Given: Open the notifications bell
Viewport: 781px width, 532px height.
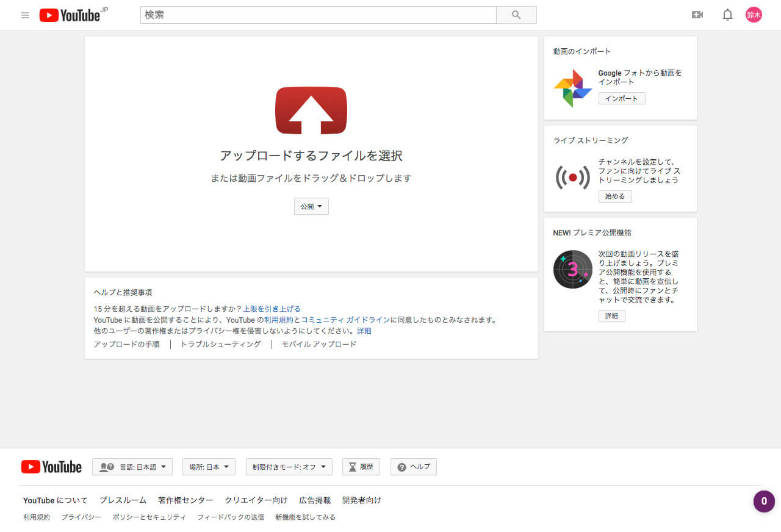Looking at the screenshot, I should point(727,15).
